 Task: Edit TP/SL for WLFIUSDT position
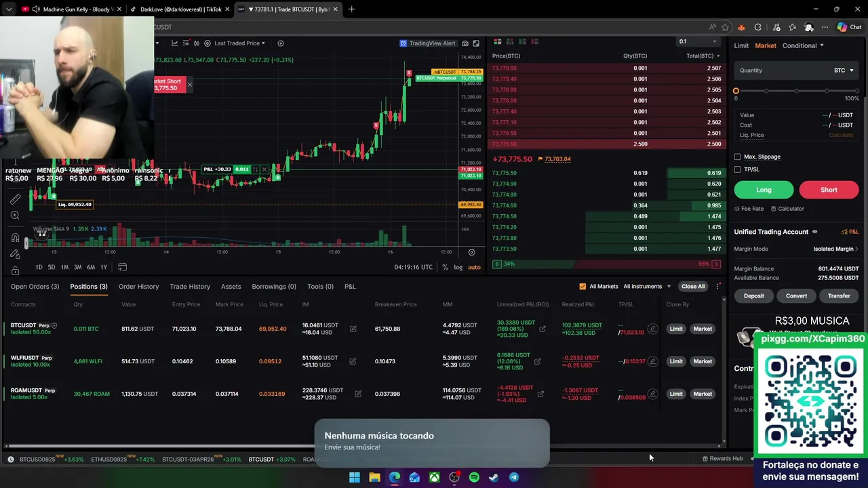coord(652,361)
